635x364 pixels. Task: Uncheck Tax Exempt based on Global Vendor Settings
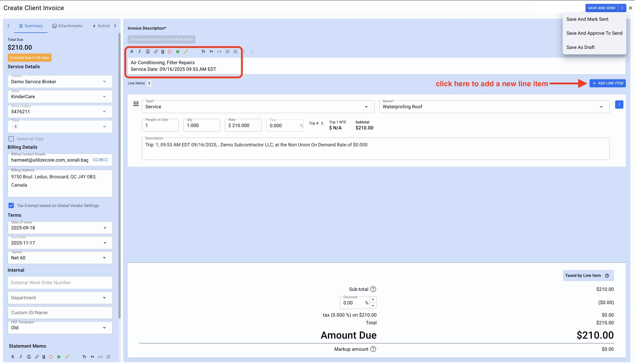pos(11,206)
